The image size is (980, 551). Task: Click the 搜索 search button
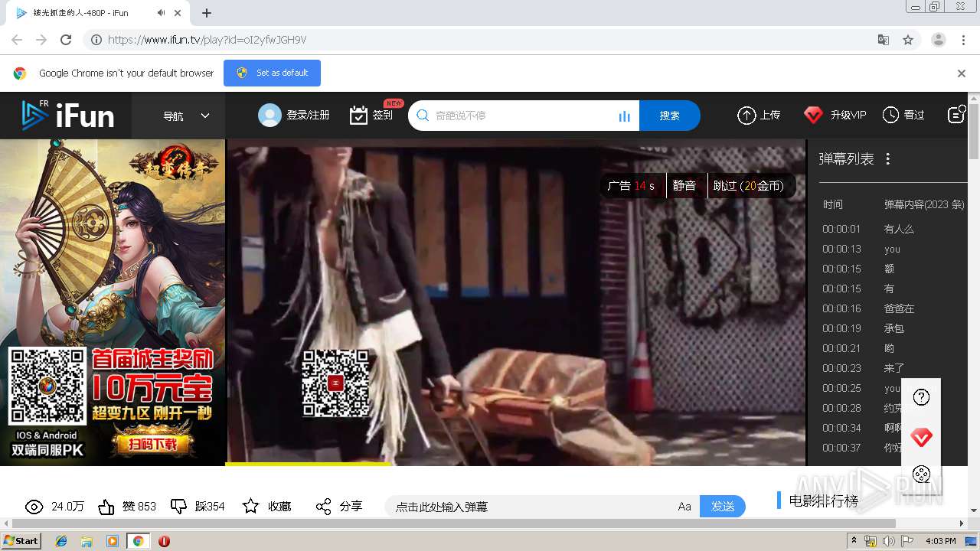[670, 116]
